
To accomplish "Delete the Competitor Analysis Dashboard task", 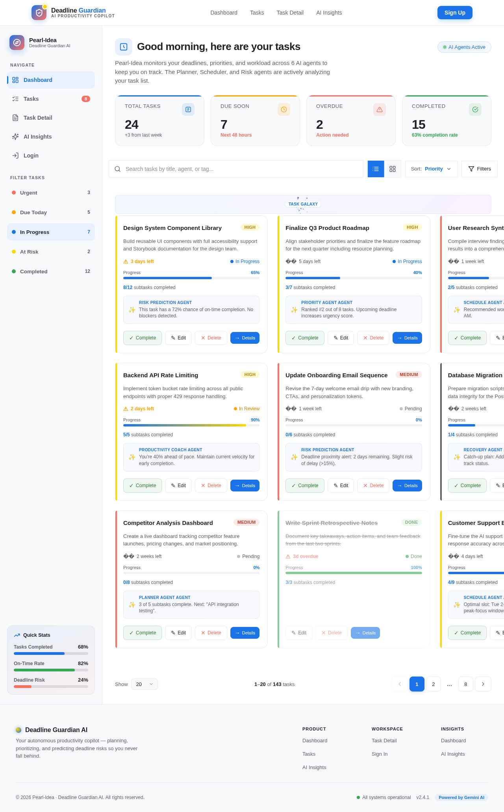I will [211, 633].
